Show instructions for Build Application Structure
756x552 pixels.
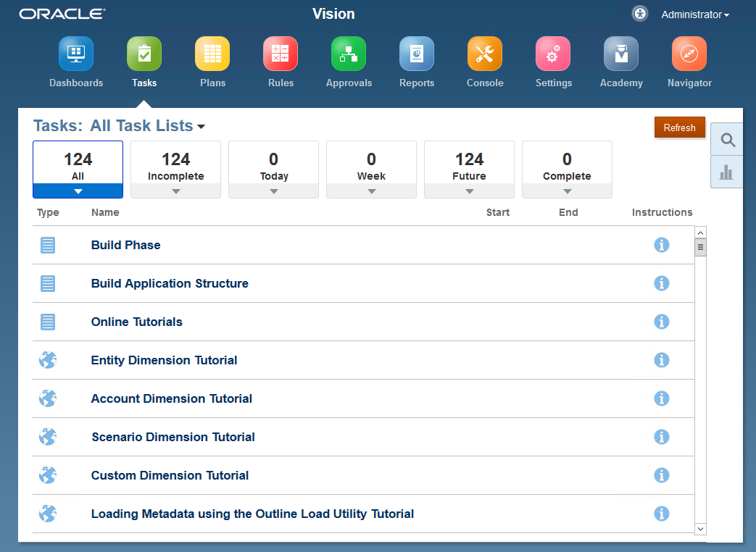pyautogui.click(x=662, y=283)
